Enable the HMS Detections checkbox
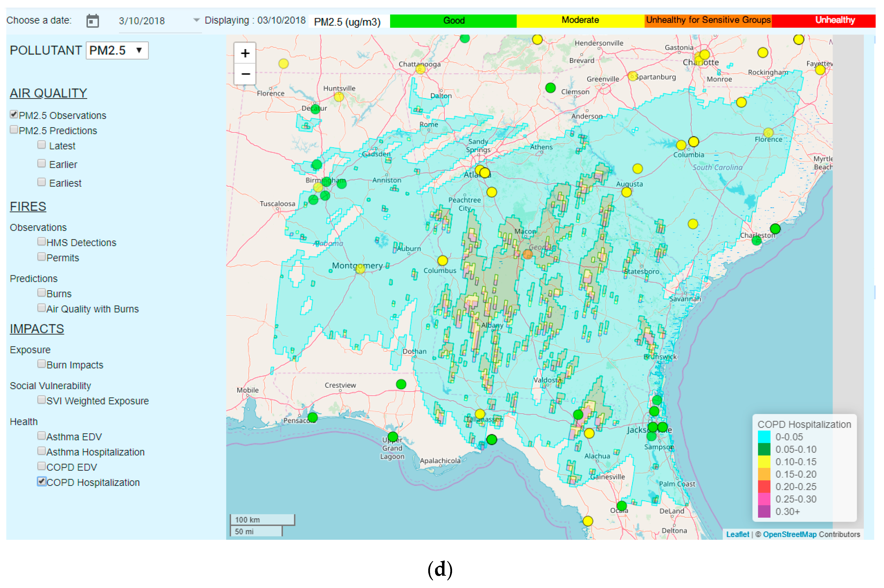 [x=42, y=242]
